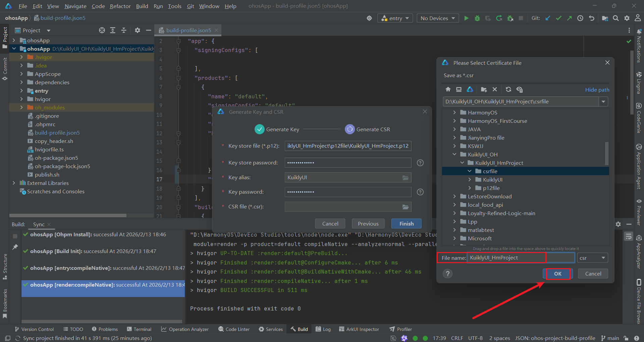Click the Hide path link
This screenshot has width=644, height=342.
click(597, 90)
